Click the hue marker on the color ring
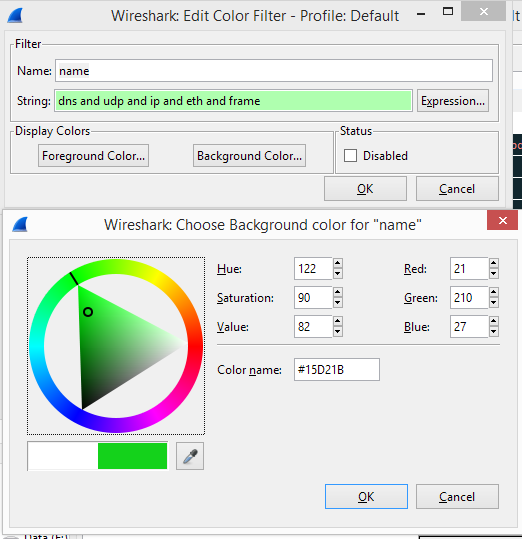The image size is (522, 539). coord(74,279)
